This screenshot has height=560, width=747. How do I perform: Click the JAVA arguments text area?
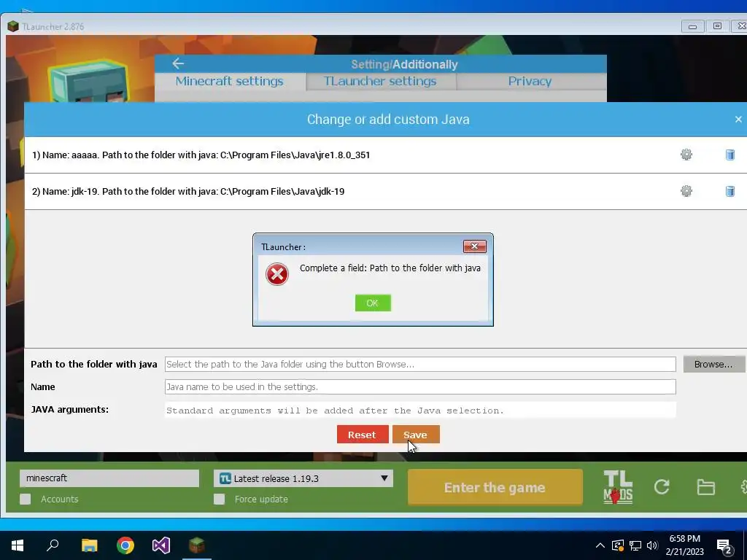(x=420, y=410)
